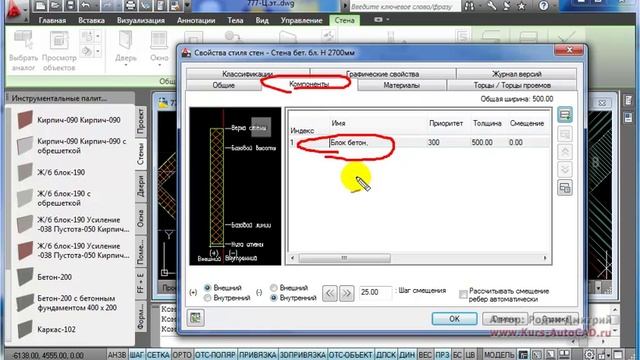Switch to the Общие tab
The width and height of the screenshot is (640, 360).
(x=223, y=85)
